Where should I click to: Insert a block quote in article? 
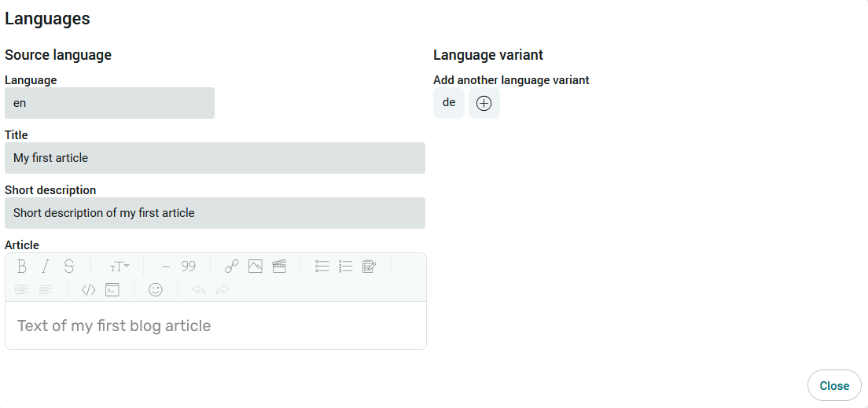[x=189, y=266]
